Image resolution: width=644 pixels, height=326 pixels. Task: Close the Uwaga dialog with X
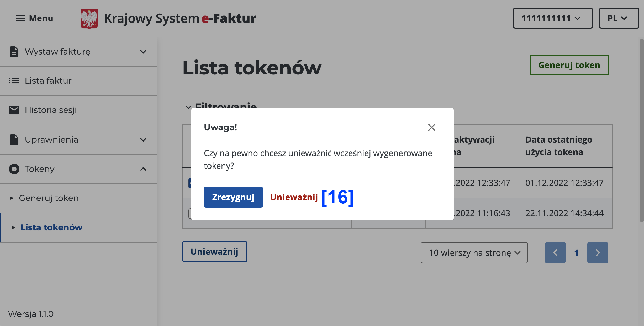point(431,127)
